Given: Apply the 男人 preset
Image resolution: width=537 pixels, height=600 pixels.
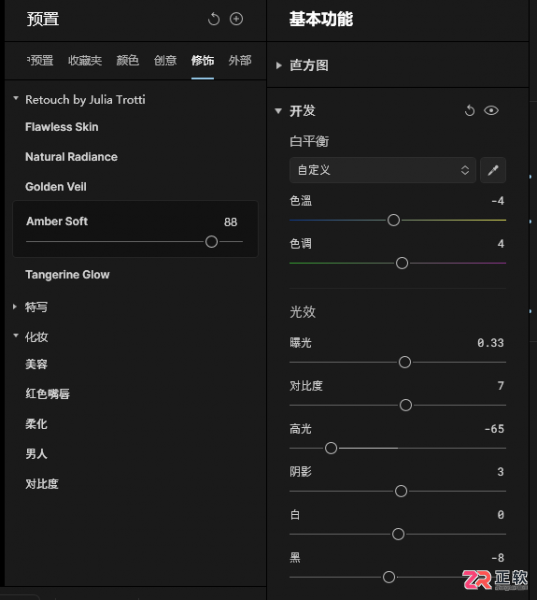Looking at the screenshot, I should pyautogui.click(x=36, y=454).
